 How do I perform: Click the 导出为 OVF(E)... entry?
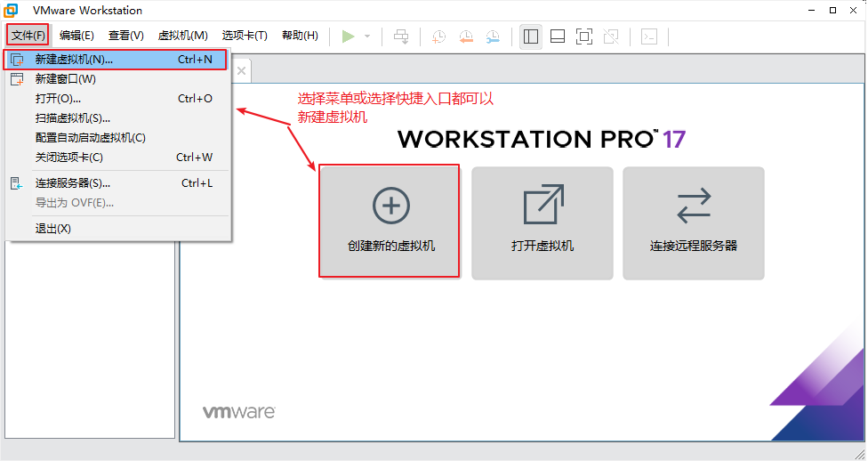[x=117, y=203]
